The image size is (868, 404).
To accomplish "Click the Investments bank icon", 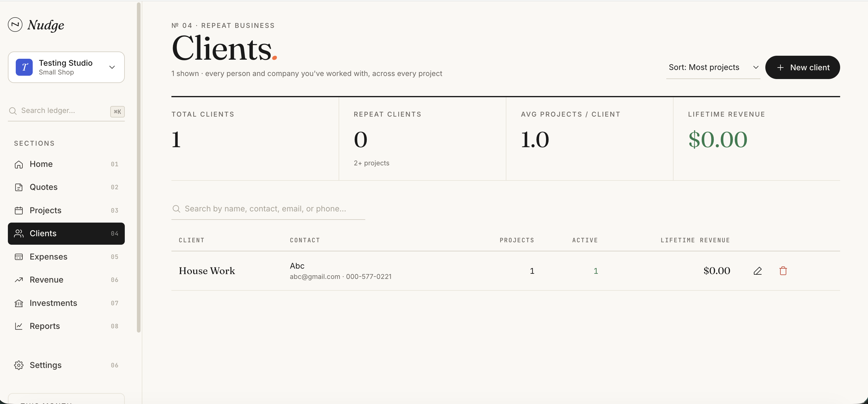I will (x=19, y=303).
